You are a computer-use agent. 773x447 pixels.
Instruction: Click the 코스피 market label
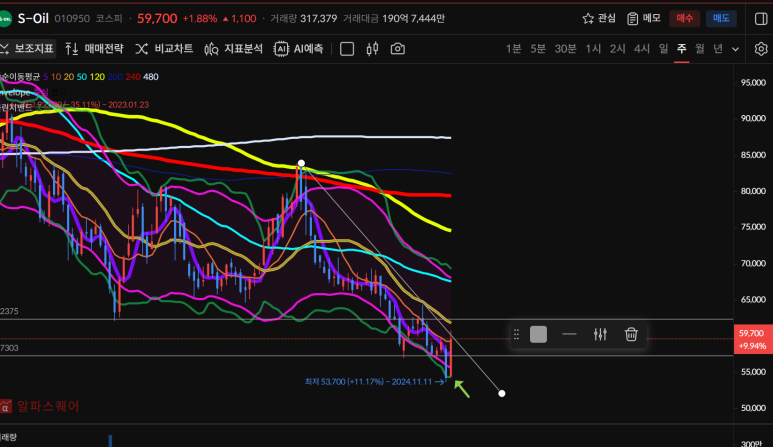tap(109, 19)
